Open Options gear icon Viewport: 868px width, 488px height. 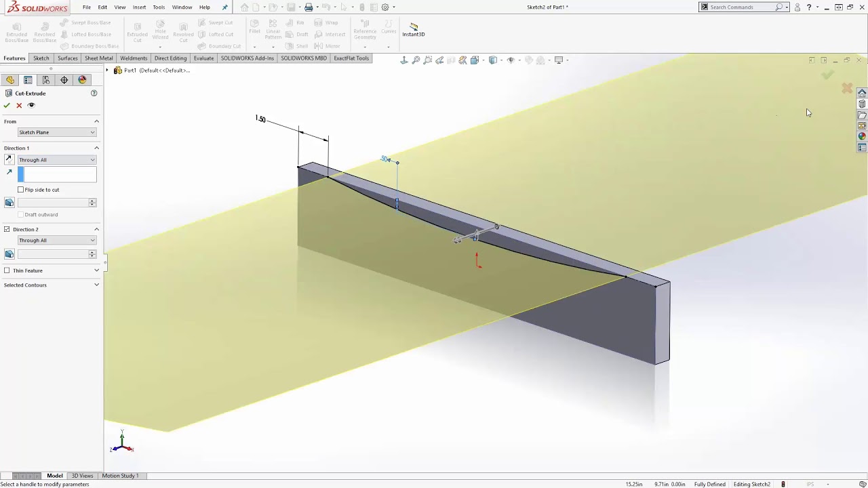385,7
